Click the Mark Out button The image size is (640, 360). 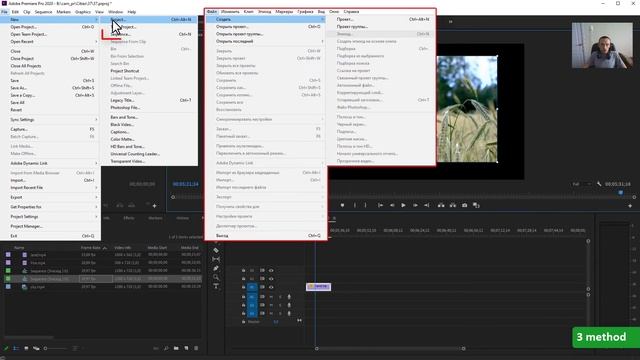coord(365,205)
